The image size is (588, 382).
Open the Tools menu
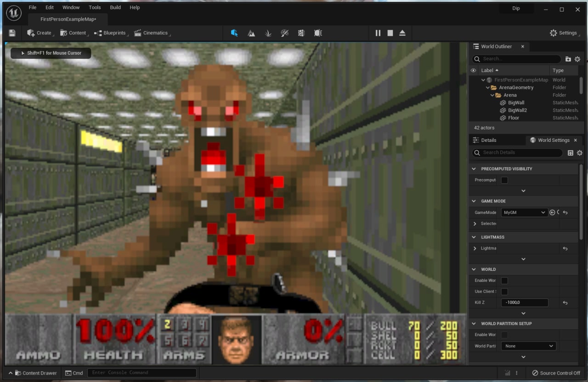point(95,7)
